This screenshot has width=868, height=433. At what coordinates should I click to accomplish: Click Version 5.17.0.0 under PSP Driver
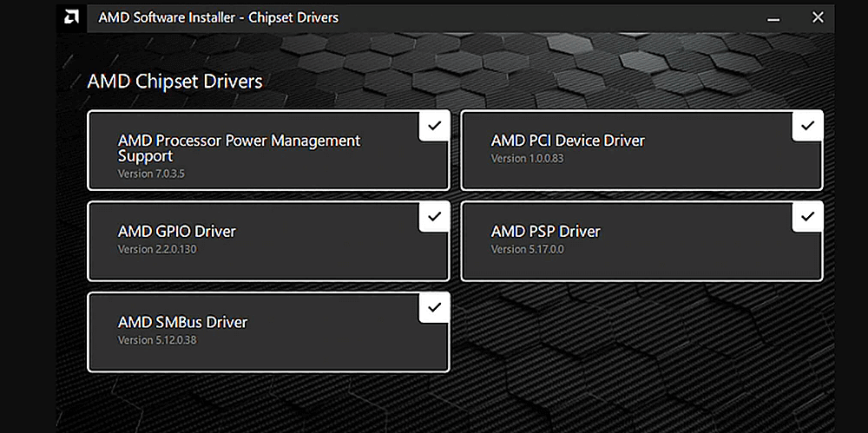pyautogui.click(x=527, y=250)
